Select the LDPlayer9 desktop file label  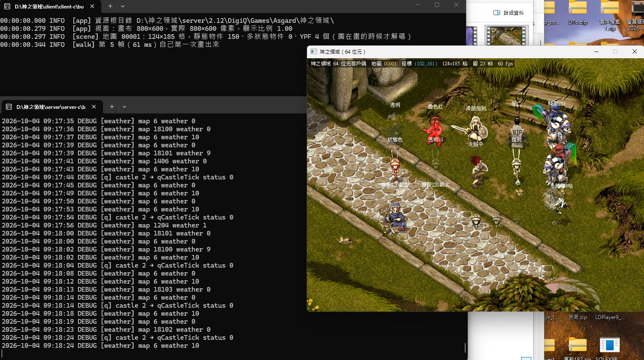[609, 317]
